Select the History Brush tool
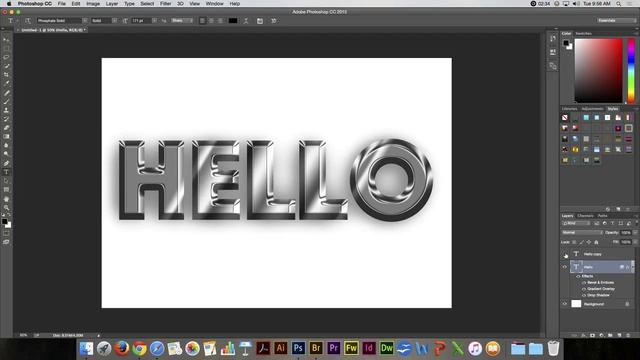 6,119
